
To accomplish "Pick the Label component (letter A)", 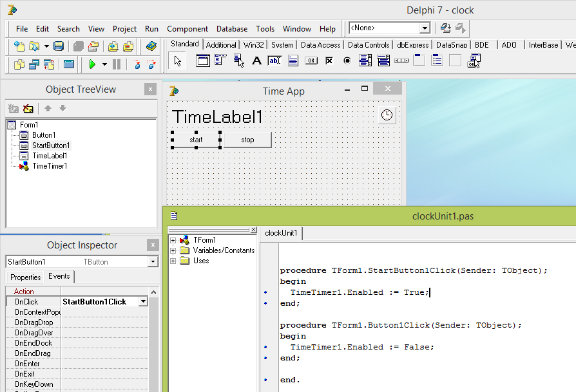I will click(256, 61).
